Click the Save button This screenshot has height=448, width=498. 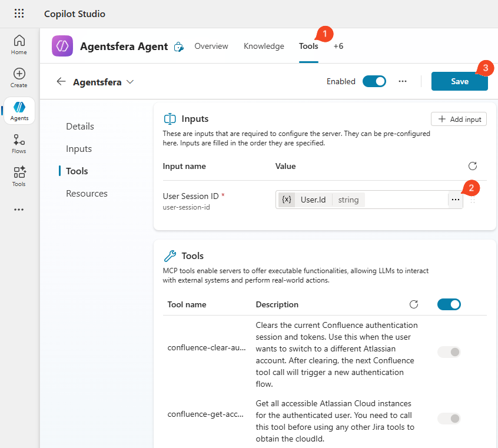click(459, 81)
